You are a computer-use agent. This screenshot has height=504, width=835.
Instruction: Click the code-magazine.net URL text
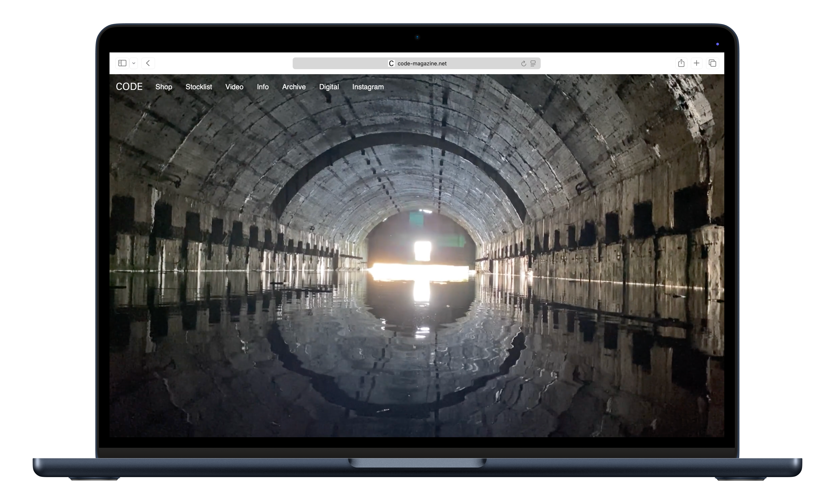tap(422, 63)
